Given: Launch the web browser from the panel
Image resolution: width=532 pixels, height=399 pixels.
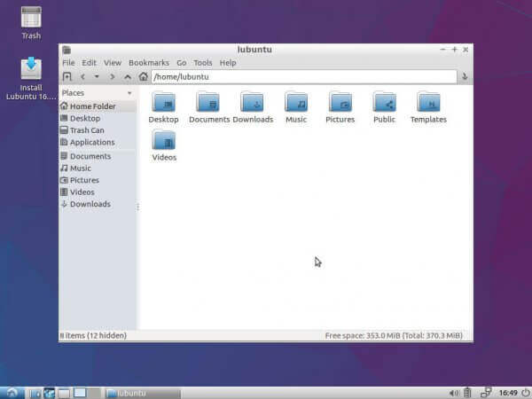Looking at the screenshot, I should tap(49, 393).
